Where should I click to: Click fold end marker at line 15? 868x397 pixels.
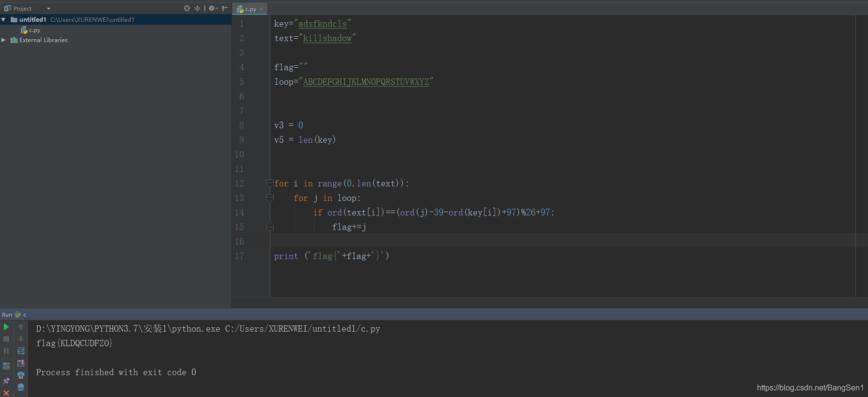270,227
